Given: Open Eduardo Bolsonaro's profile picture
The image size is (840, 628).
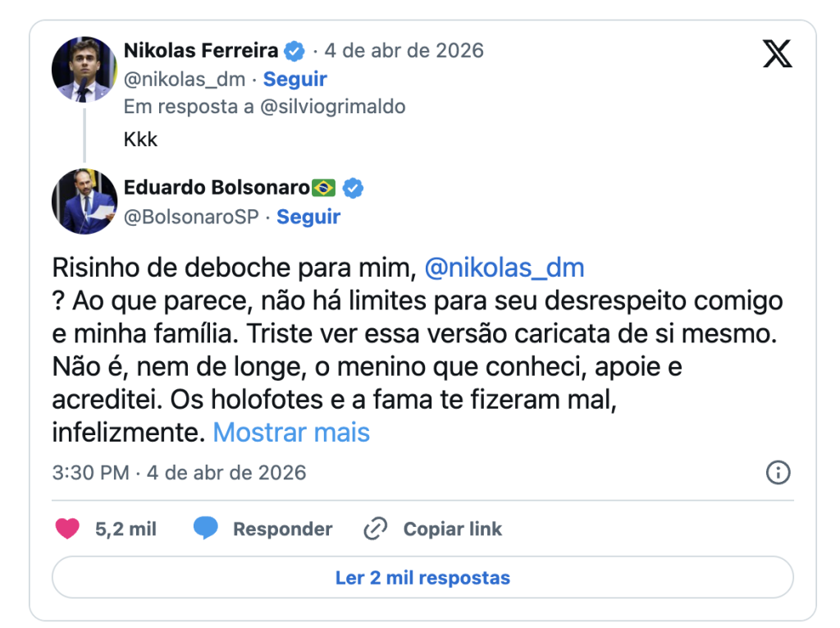Looking at the screenshot, I should [x=84, y=202].
